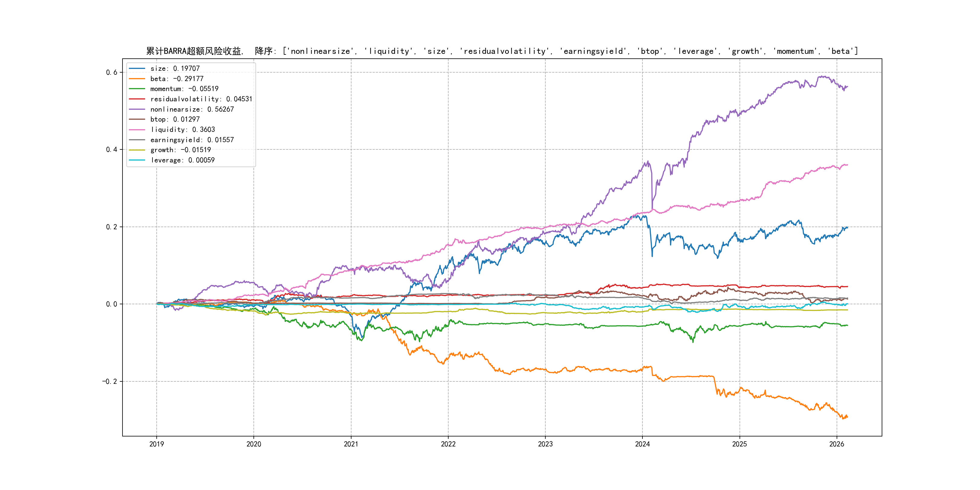This screenshot has width=980, height=490.
Task: Click the chart title text at top
Action: point(502,51)
